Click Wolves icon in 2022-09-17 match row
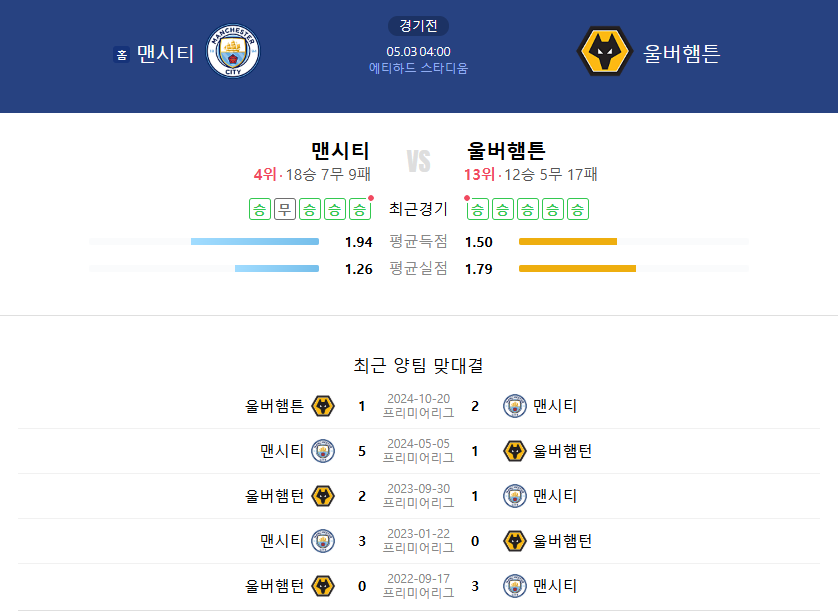 tap(323, 586)
